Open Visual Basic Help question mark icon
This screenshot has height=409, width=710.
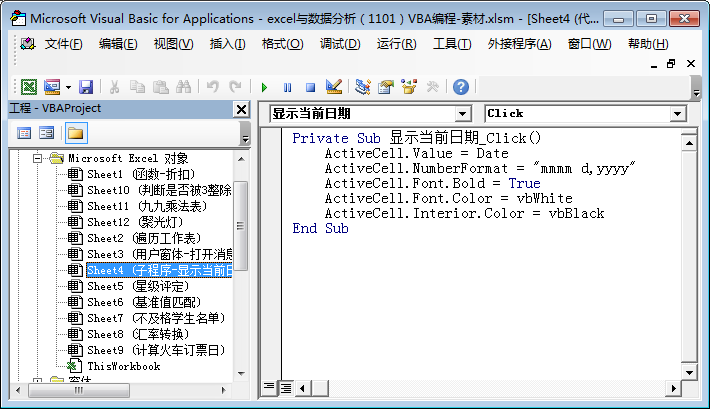tap(461, 87)
